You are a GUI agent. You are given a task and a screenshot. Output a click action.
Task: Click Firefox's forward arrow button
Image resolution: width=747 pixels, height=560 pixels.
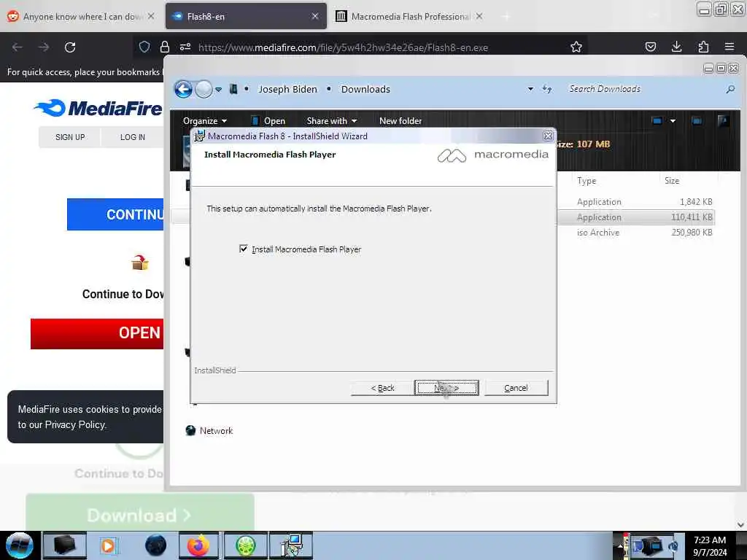[x=44, y=47]
